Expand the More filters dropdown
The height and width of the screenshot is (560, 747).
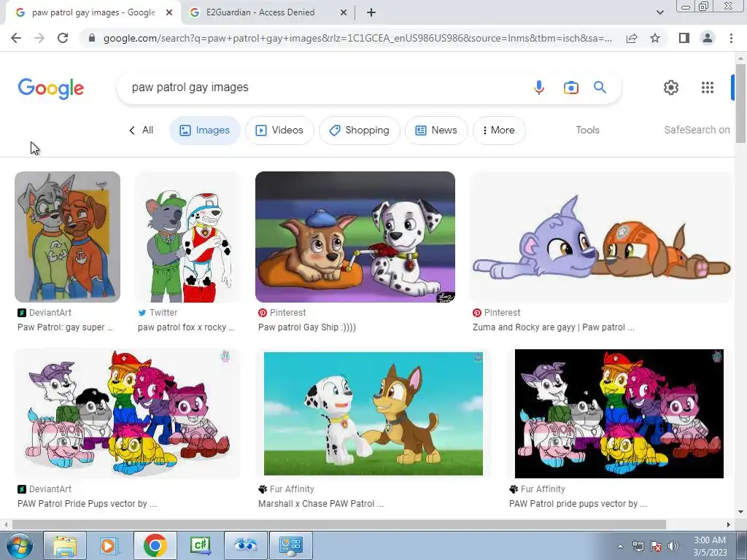tap(499, 130)
